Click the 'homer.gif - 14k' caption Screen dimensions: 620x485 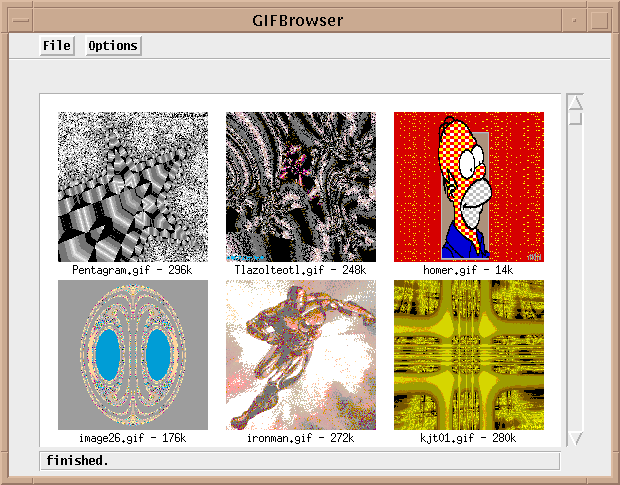click(x=469, y=270)
